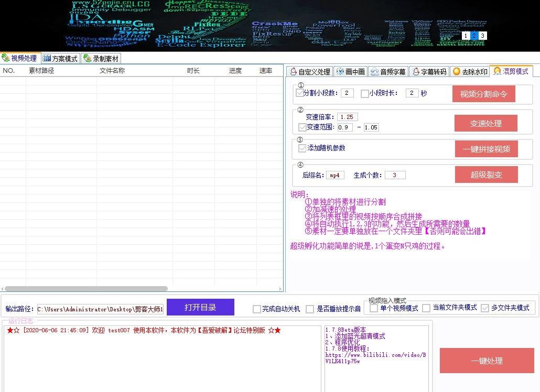Image resolution: width=540 pixels, height=392 pixels.
Task: Click the 超级裂变 button
Action: (x=487, y=175)
